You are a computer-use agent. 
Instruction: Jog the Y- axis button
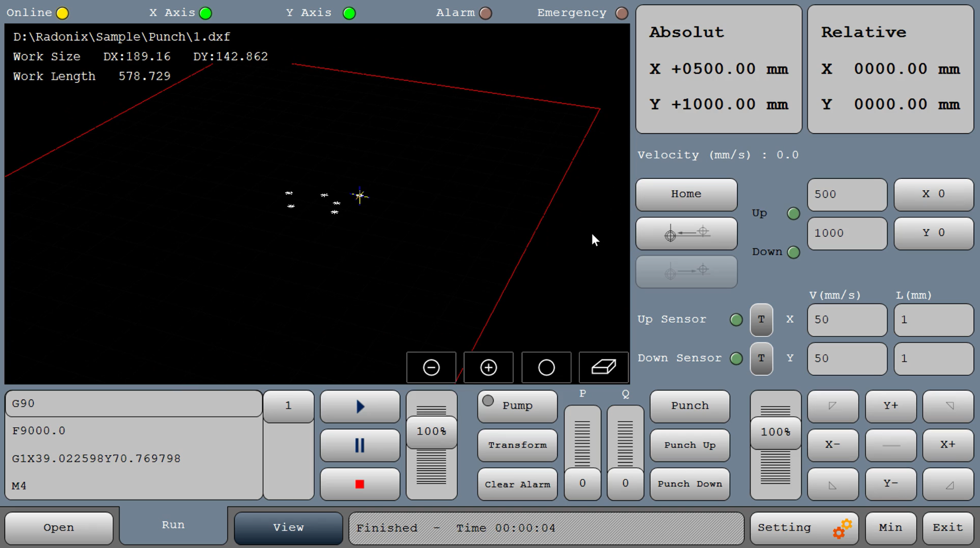(x=891, y=484)
